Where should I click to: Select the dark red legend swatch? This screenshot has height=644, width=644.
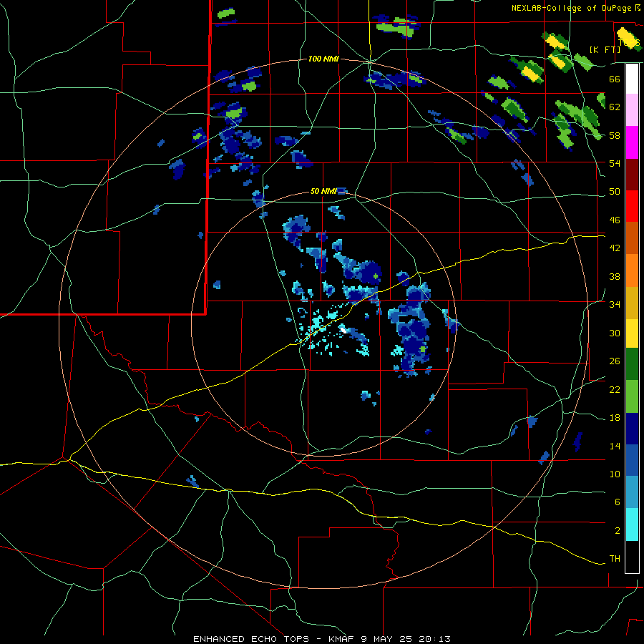(632, 174)
